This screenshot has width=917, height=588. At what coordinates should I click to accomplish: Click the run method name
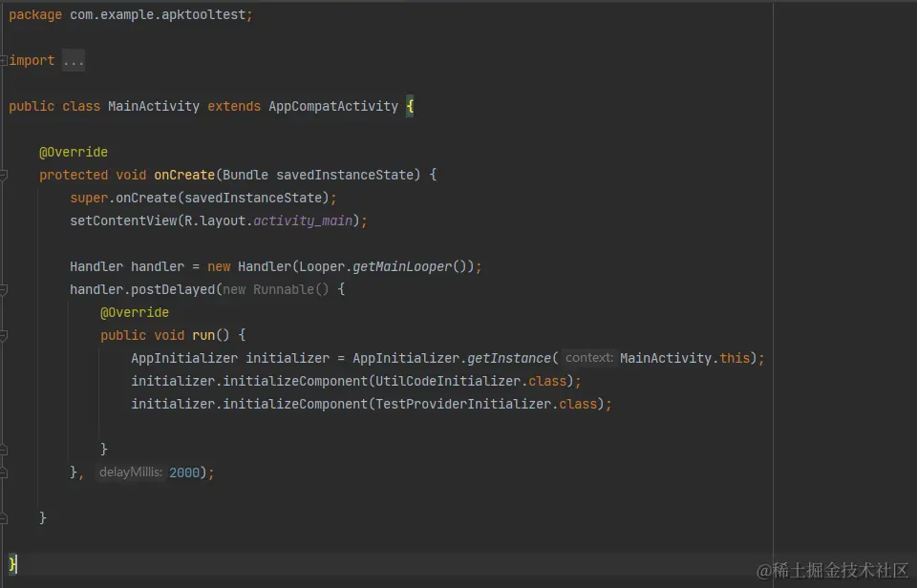click(203, 335)
